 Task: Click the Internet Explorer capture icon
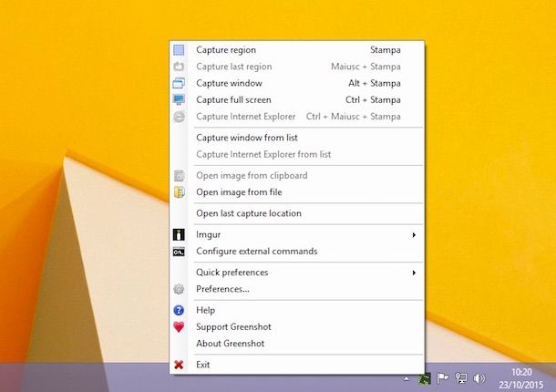click(x=179, y=117)
